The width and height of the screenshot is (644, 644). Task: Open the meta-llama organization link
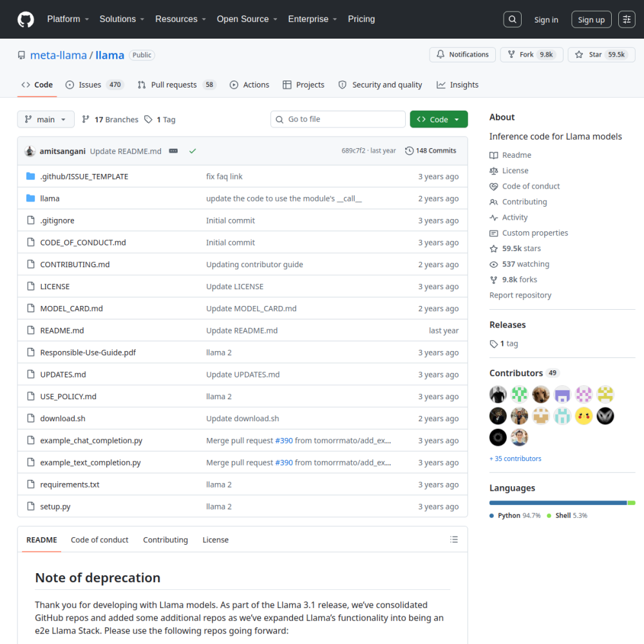tap(59, 55)
